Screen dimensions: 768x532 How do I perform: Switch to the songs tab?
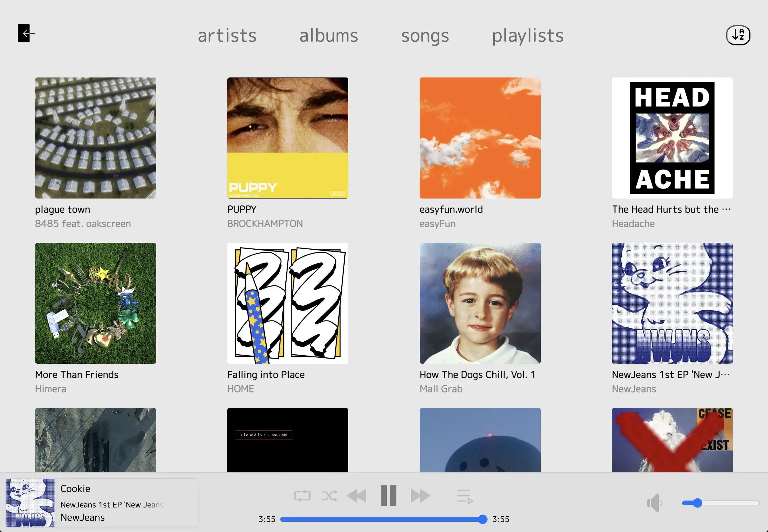(x=425, y=36)
